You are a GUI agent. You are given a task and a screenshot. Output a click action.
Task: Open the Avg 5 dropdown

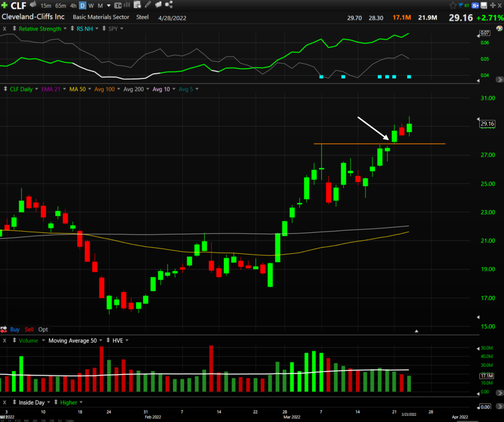tap(197, 89)
